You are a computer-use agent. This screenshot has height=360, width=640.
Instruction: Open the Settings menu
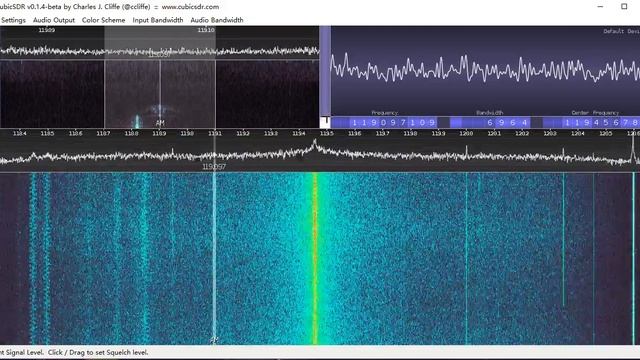[x=13, y=20]
